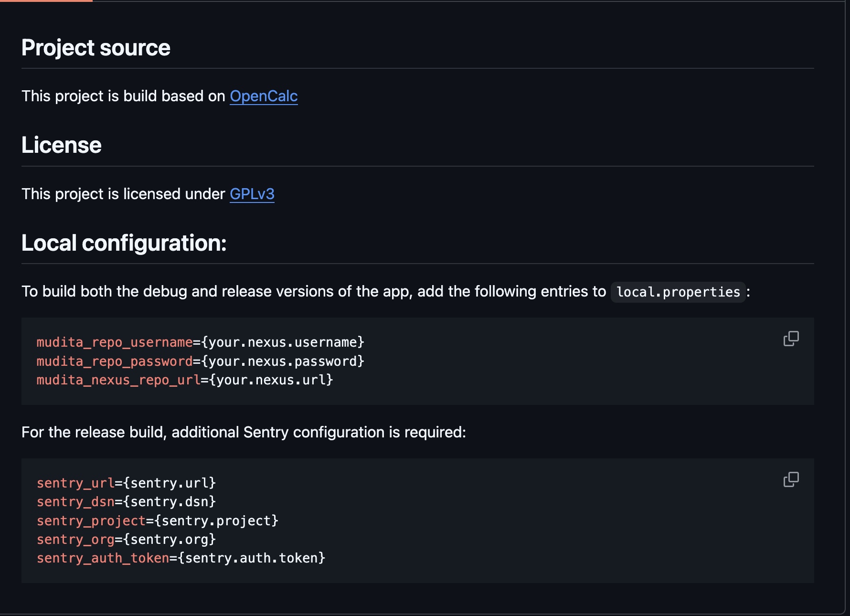Viewport: 850px width, 616px height.
Task: Open the OpenCalc link
Action: (x=264, y=96)
